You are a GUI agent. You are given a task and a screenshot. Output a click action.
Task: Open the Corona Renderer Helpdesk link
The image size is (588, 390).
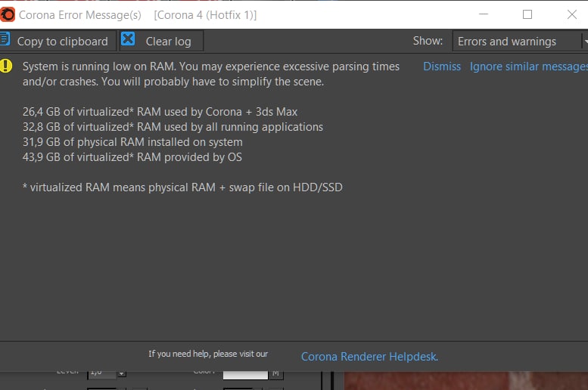(x=369, y=356)
